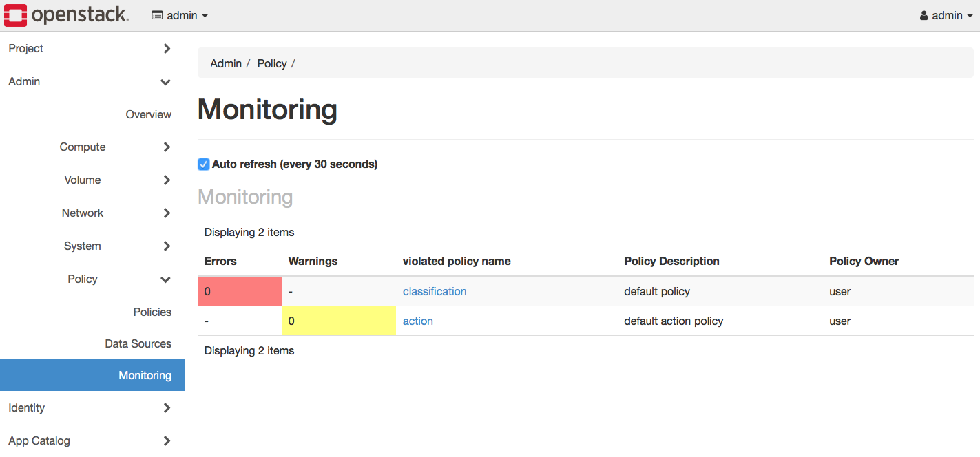
Task: Collapse the Admin section chevron
Action: (165, 82)
